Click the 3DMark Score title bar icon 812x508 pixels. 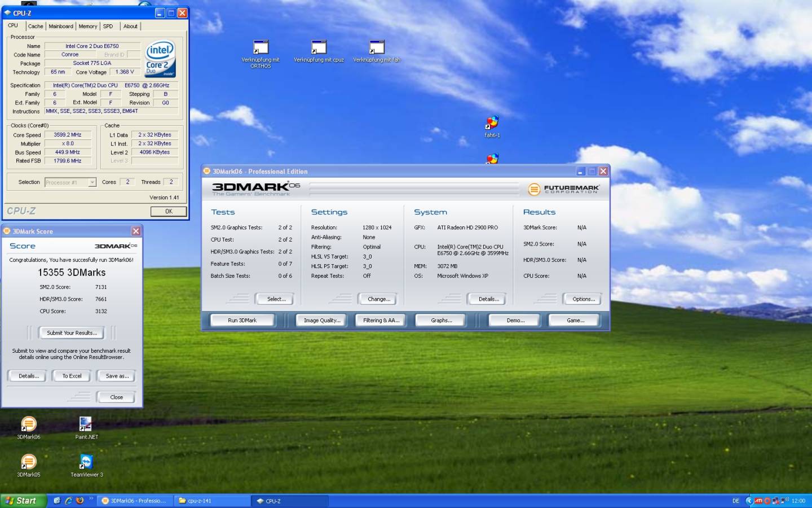[x=7, y=231]
